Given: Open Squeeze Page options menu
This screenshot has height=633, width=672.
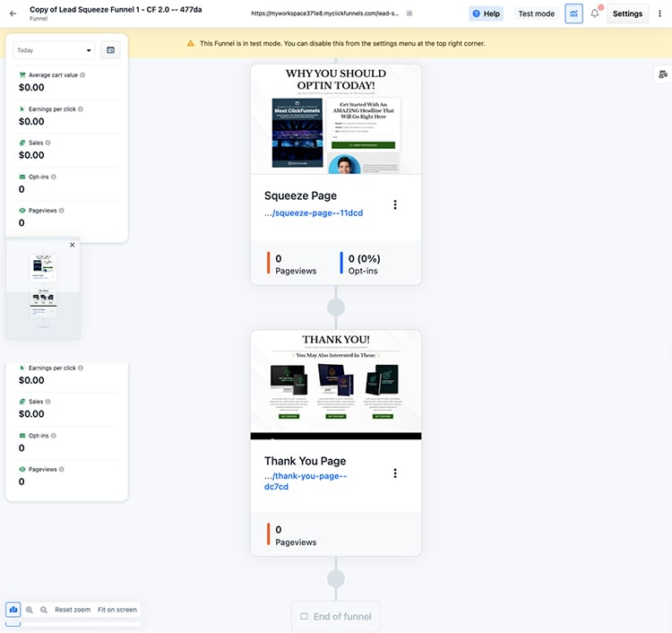Looking at the screenshot, I should point(395,204).
